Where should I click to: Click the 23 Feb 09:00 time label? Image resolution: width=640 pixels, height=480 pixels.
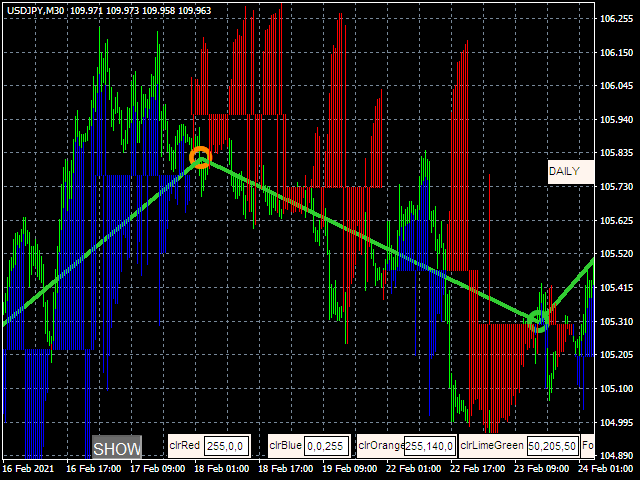point(541,468)
